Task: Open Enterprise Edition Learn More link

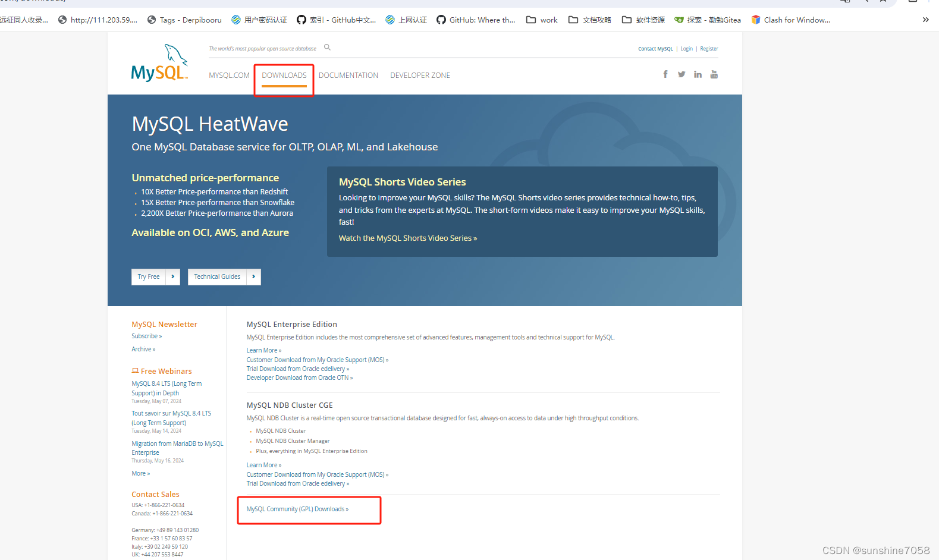Action: (264, 350)
